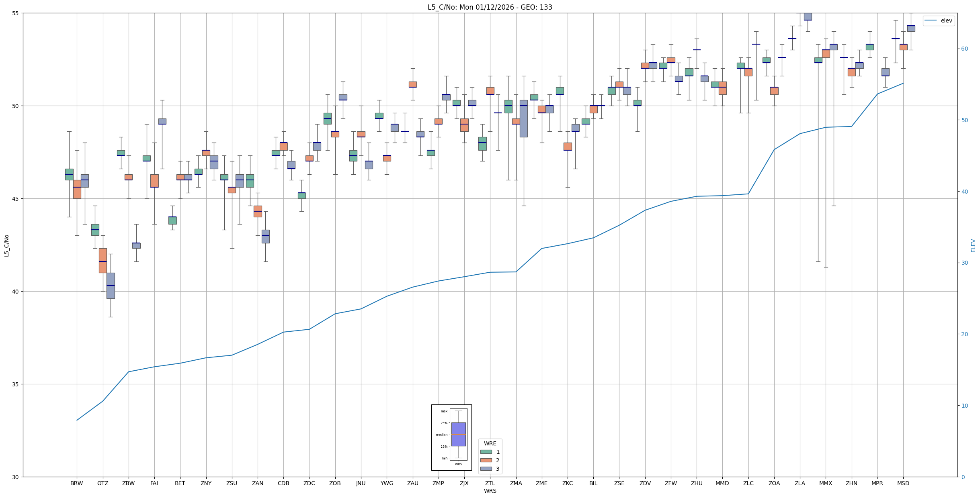Click the ELEV right axis label
The image size is (980, 498).
coord(973,245)
